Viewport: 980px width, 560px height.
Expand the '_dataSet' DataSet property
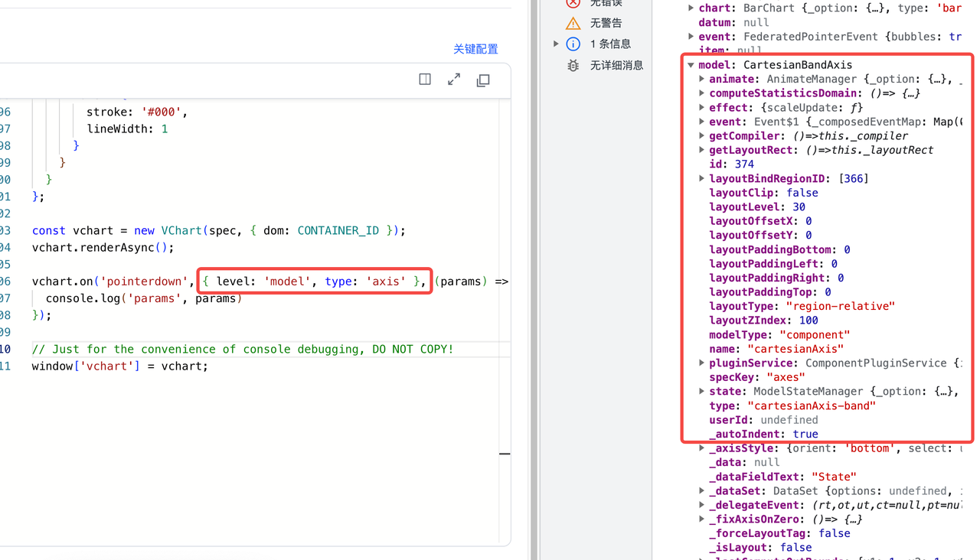[x=702, y=491]
